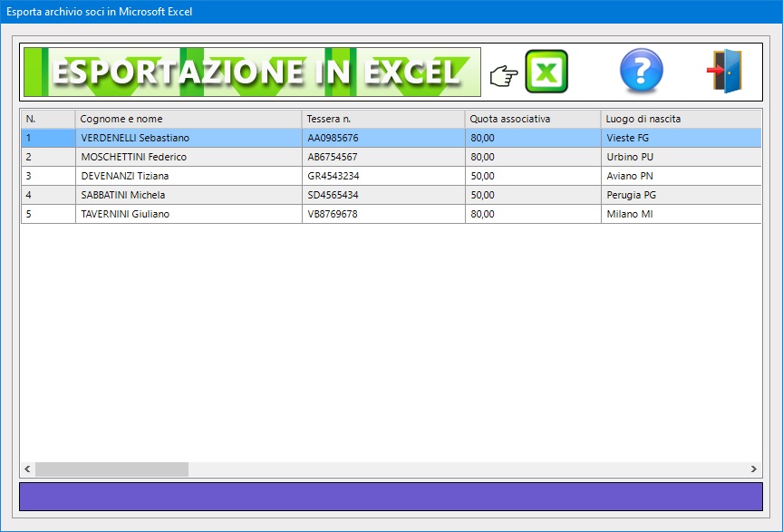Click the Cognome e nome column header
This screenshot has width=783, height=532.
(188, 119)
